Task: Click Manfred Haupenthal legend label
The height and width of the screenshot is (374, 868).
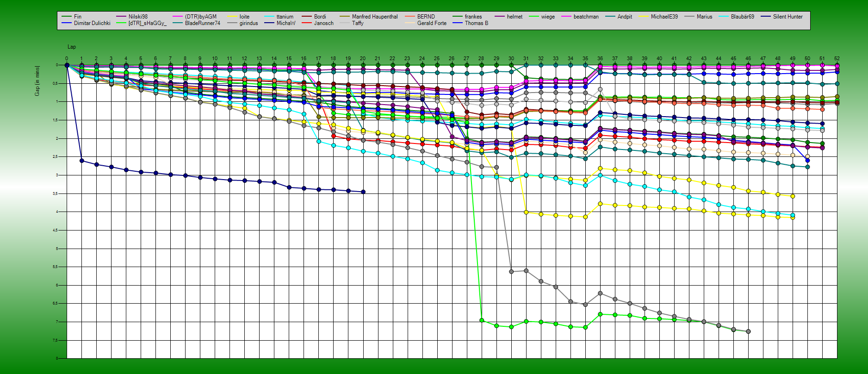Action: pos(375,17)
